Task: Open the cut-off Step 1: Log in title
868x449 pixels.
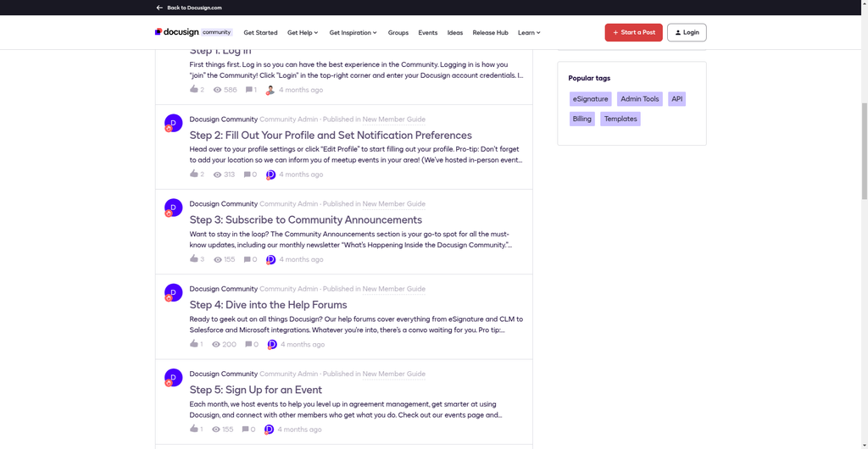Action: pos(220,51)
